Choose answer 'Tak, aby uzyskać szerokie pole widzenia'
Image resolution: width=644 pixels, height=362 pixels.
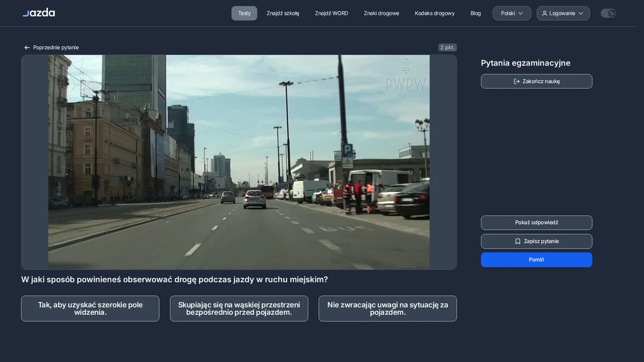90,308
